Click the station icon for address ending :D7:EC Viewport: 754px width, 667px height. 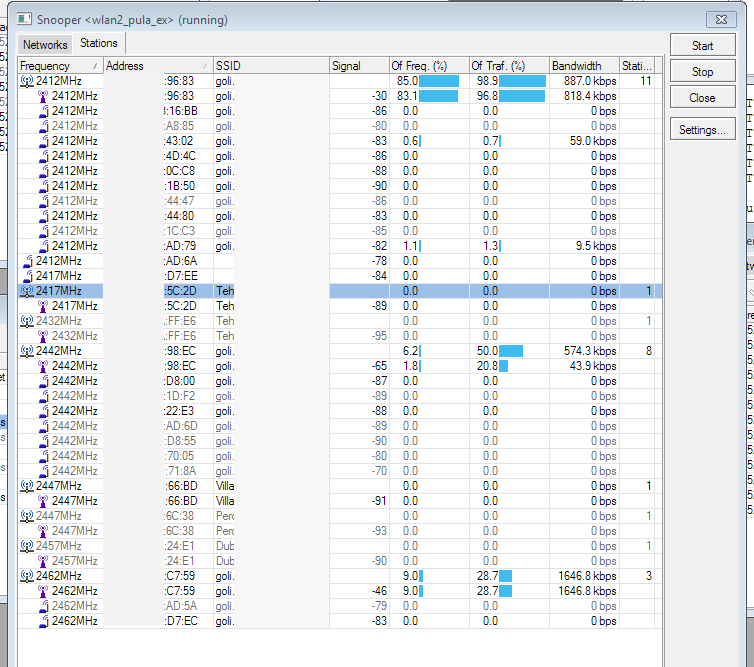point(43,621)
